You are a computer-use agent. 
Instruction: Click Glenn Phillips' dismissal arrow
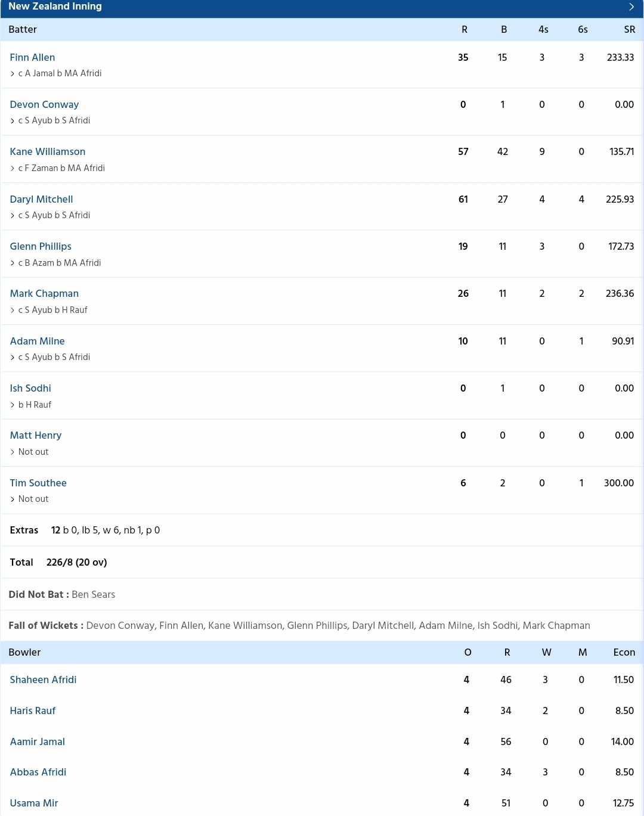click(13, 263)
